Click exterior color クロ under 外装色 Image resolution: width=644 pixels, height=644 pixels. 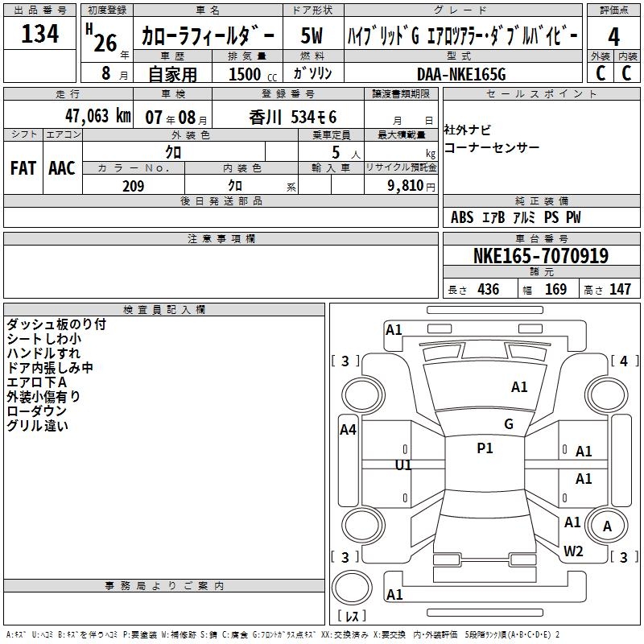tap(173, 152)
